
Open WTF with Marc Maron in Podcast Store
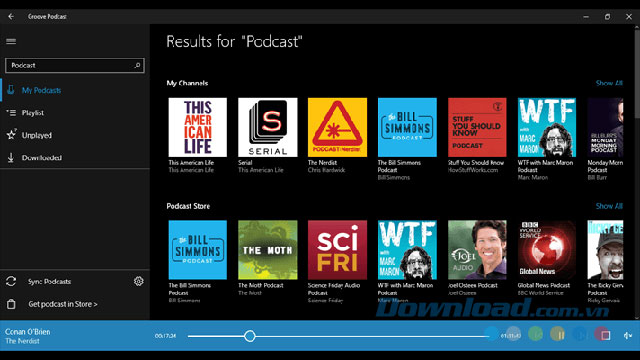click(x=407, y=250)
